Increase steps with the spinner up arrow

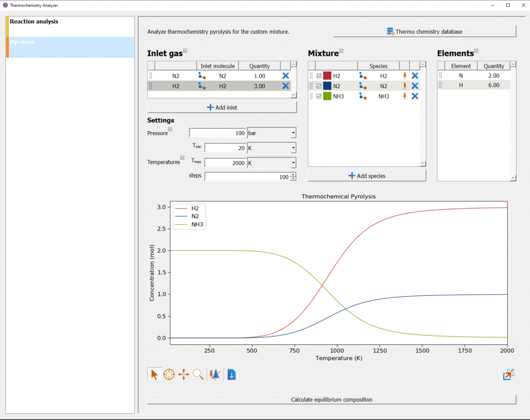click(293, 175)
